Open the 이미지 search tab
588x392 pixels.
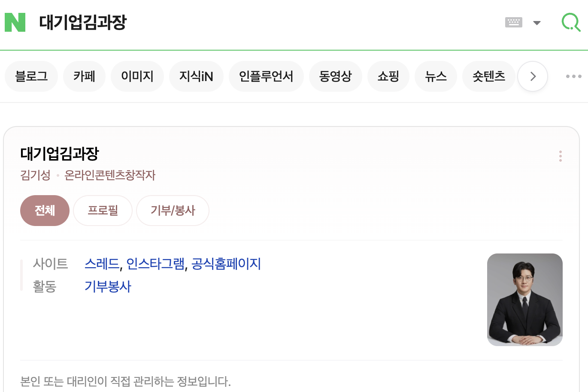137,76
